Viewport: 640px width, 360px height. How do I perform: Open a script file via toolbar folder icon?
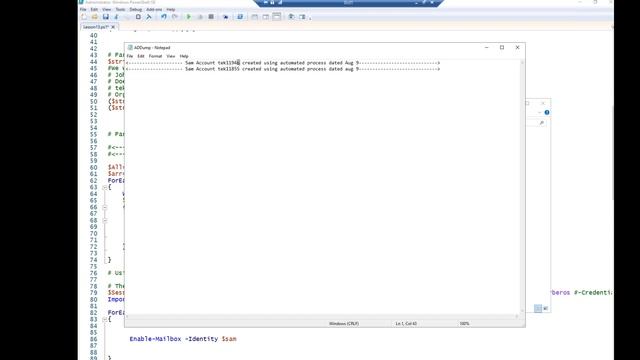(x=95, y=17)
